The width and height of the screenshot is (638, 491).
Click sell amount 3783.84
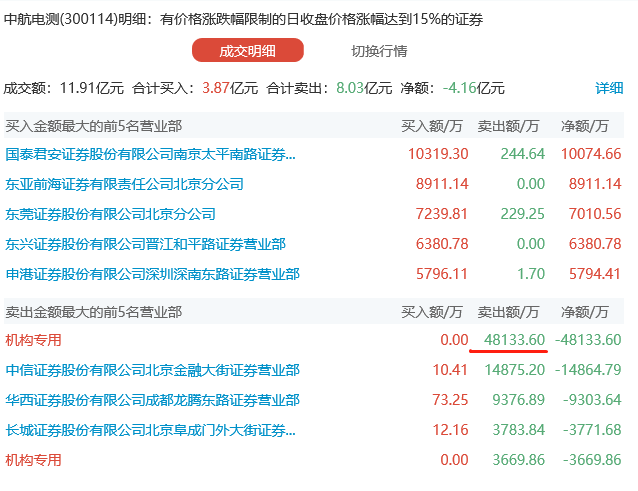(519, 430)
